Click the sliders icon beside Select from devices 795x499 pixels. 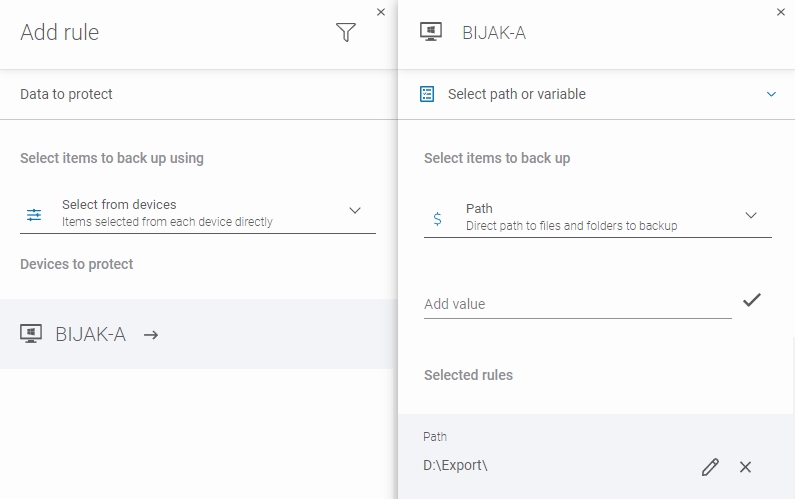click(34, 214)
